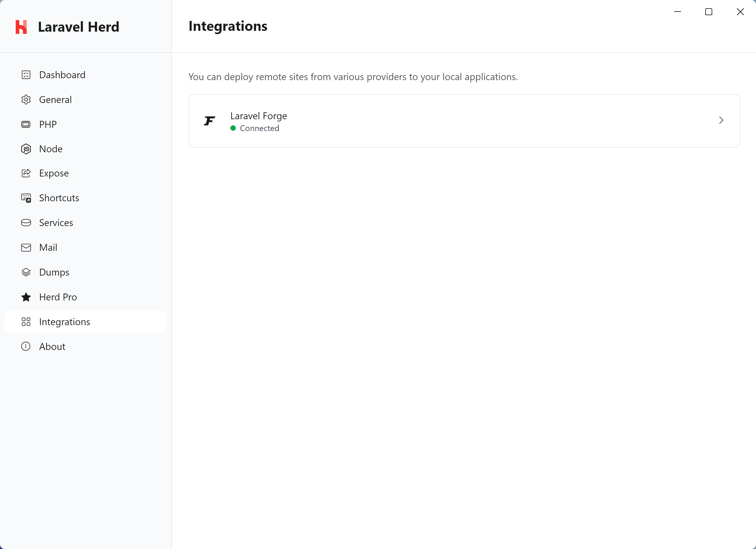Go to the General settings page
Screen dimensions: 756x549
pyautogui.click(x=55, y=99)
